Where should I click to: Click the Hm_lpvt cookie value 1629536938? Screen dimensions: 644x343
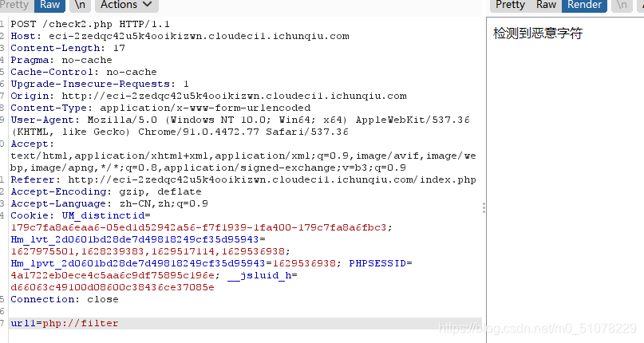(304, 263)
